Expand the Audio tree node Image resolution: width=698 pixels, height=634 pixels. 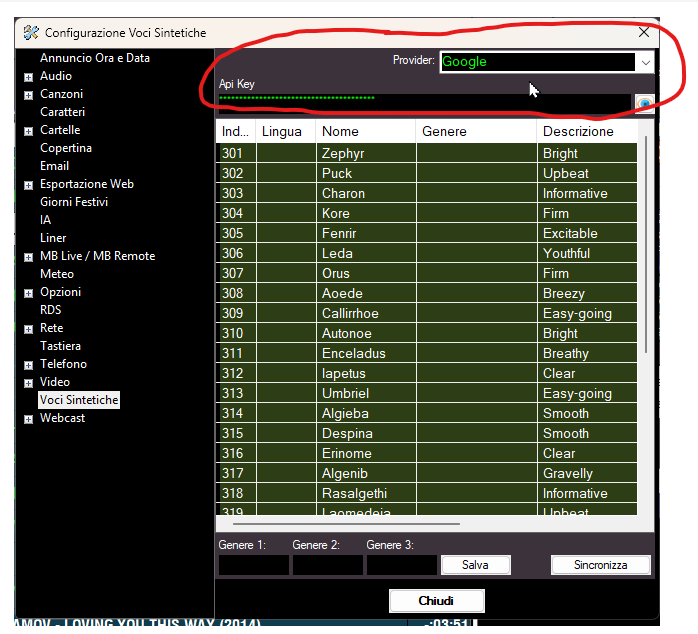pos(28,77)
